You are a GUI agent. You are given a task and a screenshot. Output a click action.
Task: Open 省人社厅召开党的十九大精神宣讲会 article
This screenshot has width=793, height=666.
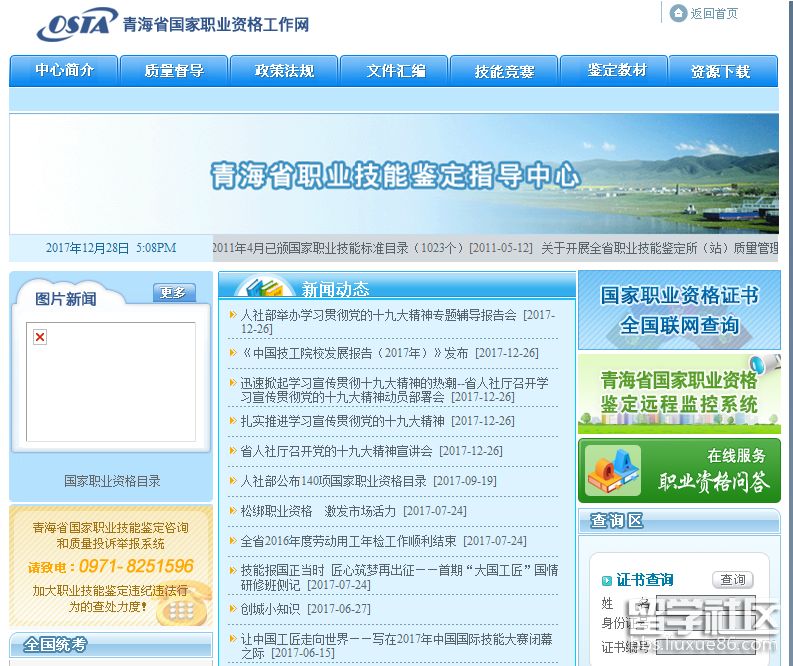371,451
